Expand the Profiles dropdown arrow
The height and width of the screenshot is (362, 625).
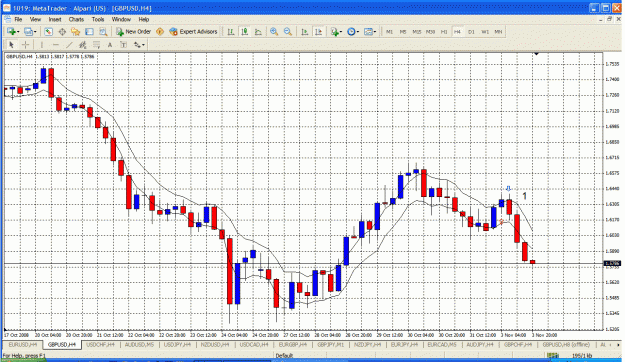[x=35, y=32]
